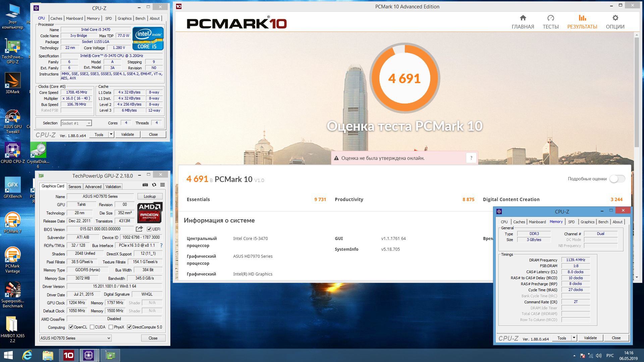Toggle Подробные оценки switch
The height and width of the screenshot is (362, 644).
pos(617,179)
